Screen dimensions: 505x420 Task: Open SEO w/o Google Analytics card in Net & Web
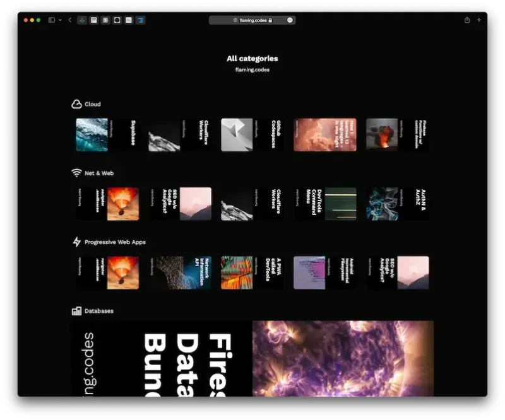[180, 204]
